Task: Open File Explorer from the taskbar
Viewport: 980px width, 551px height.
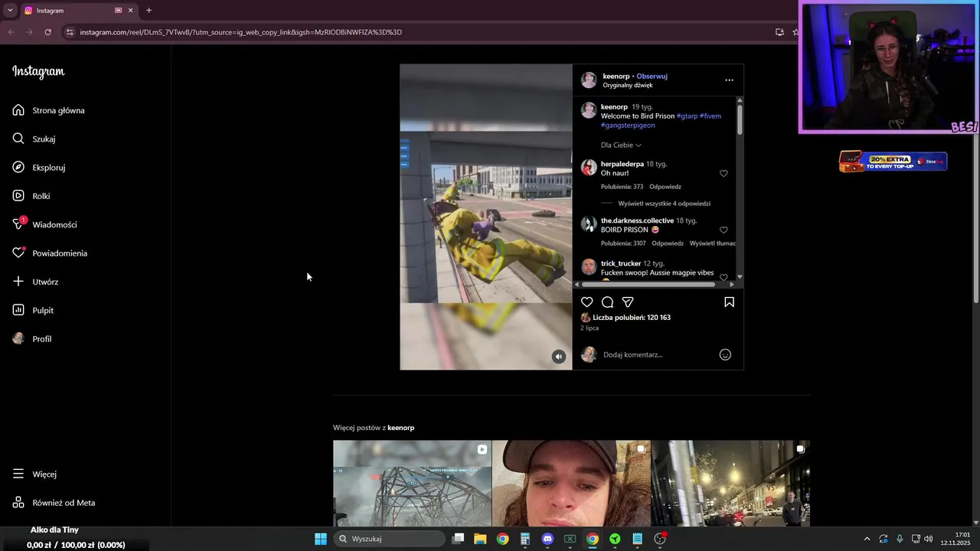Action: point(480,539)
